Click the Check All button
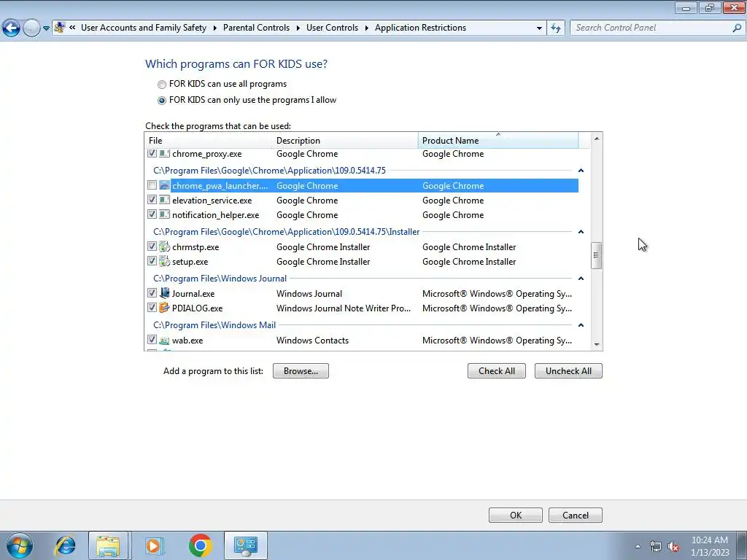This screenshot has width=747, height=560. (496, 371)
